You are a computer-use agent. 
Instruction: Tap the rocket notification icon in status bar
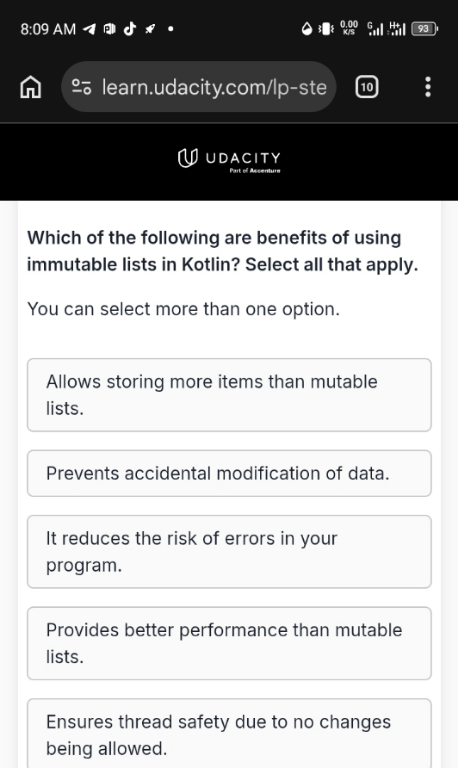pyautogui.click(x=149, y=29)
